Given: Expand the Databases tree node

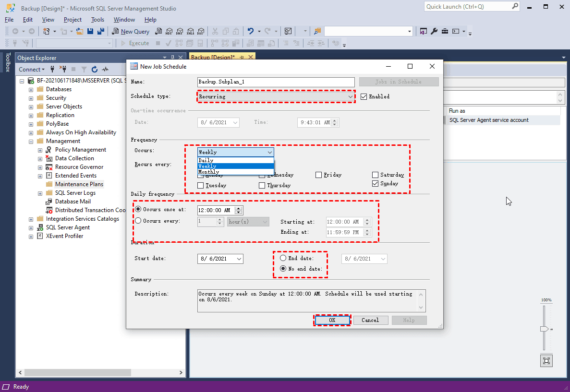Looking at the screenshot, I should coord(31,89).
